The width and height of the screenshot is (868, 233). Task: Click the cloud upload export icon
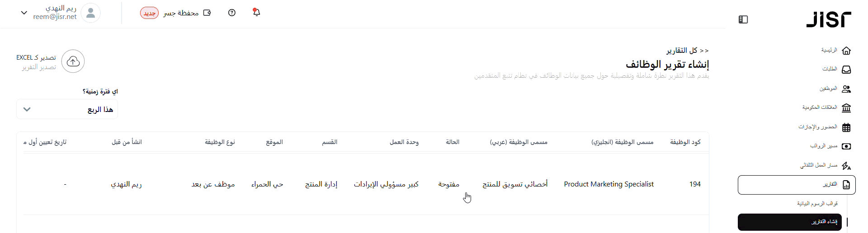(73, 61)
